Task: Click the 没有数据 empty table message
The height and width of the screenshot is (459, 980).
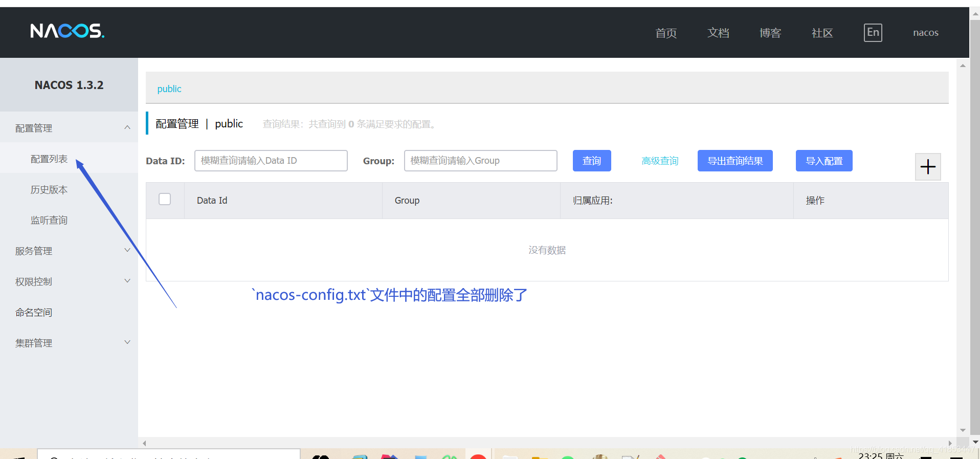Action: tap(547, 250)
